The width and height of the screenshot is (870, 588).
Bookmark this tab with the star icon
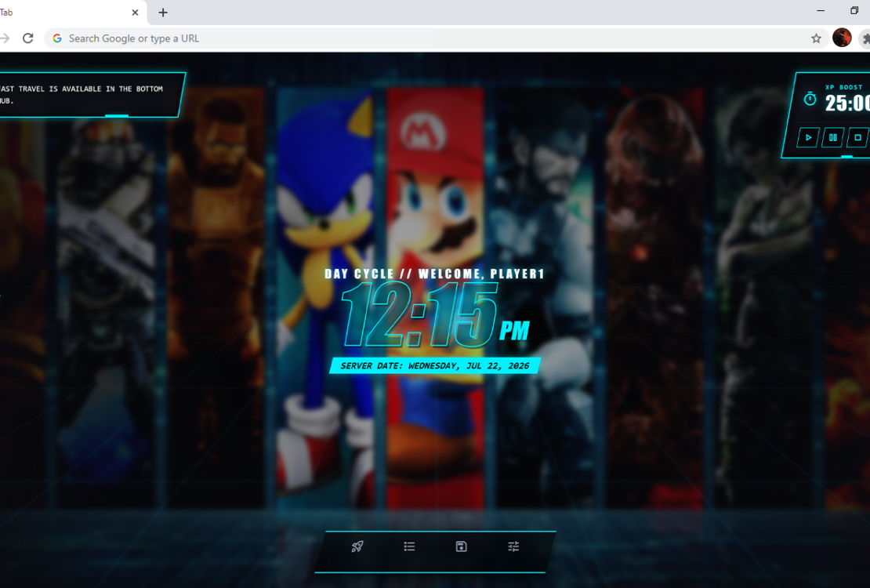816,38
